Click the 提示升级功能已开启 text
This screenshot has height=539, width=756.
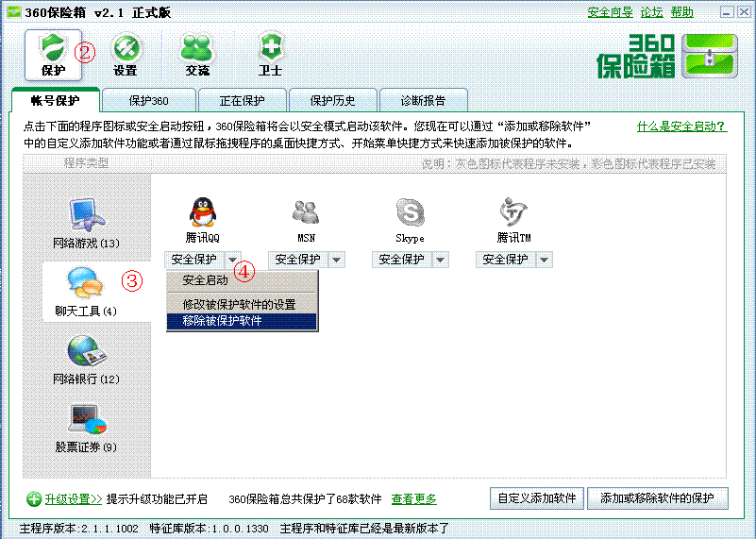point(157,499)
